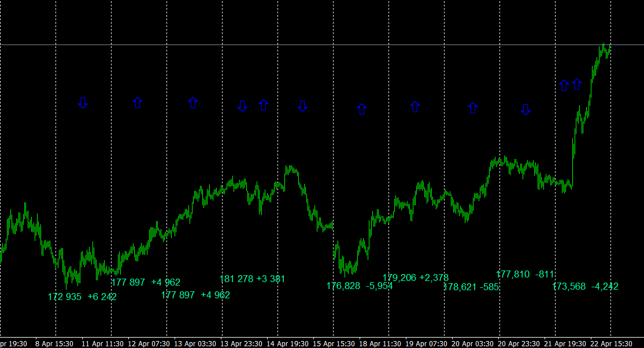Select the 181 278 +3 381 text label
This screenshot has width=644, height=348.
pos(252,279)
